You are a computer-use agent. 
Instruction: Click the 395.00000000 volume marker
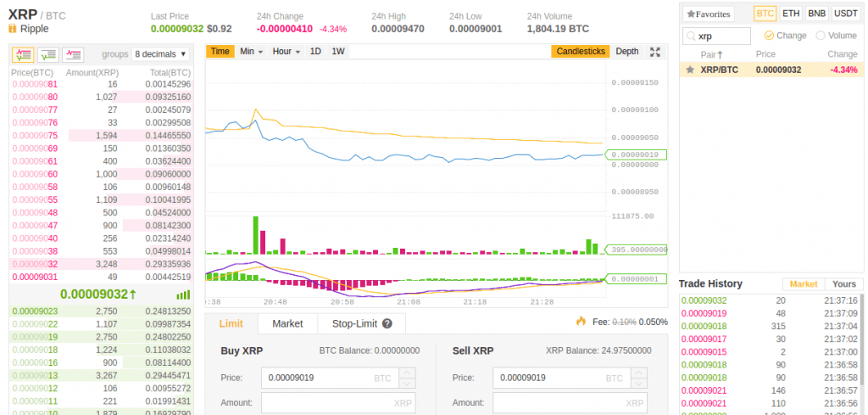pyautogui.click(x=636, y=250)
